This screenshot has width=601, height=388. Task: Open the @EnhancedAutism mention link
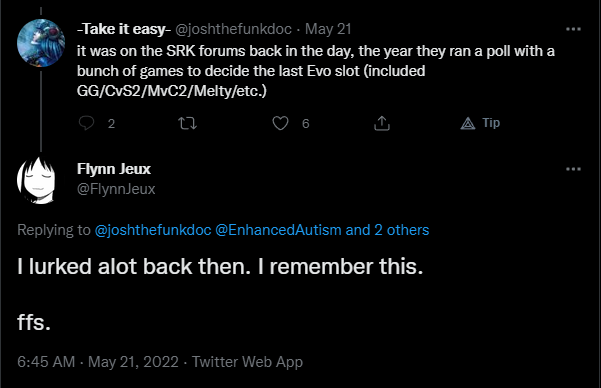click(278, 230)
